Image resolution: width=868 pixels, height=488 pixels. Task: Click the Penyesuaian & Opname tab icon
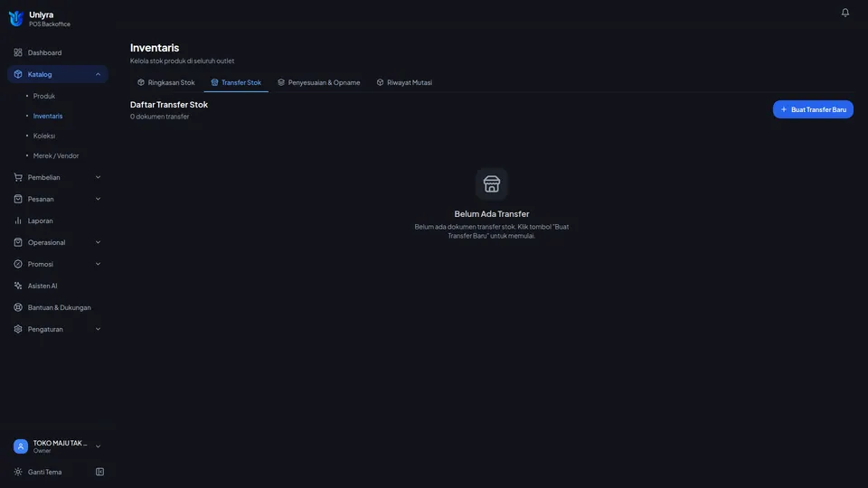(281, 82)
